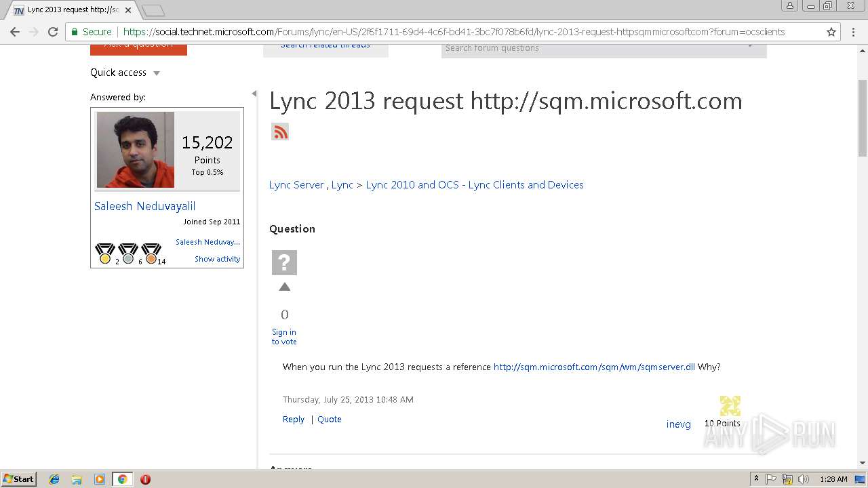868x488 pixels.
Task: Open the inevg user profile link
Action: pos(679,424)
